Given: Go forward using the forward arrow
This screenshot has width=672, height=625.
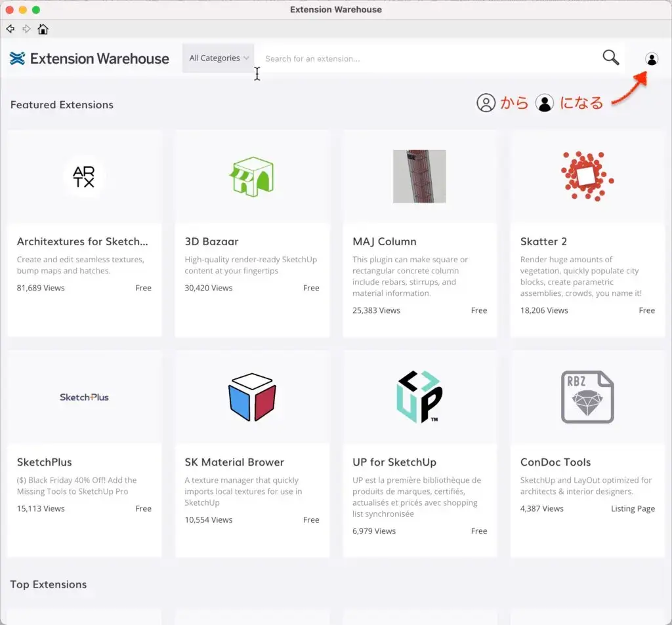Looking at the screenshot, I should tap(26, 29).
